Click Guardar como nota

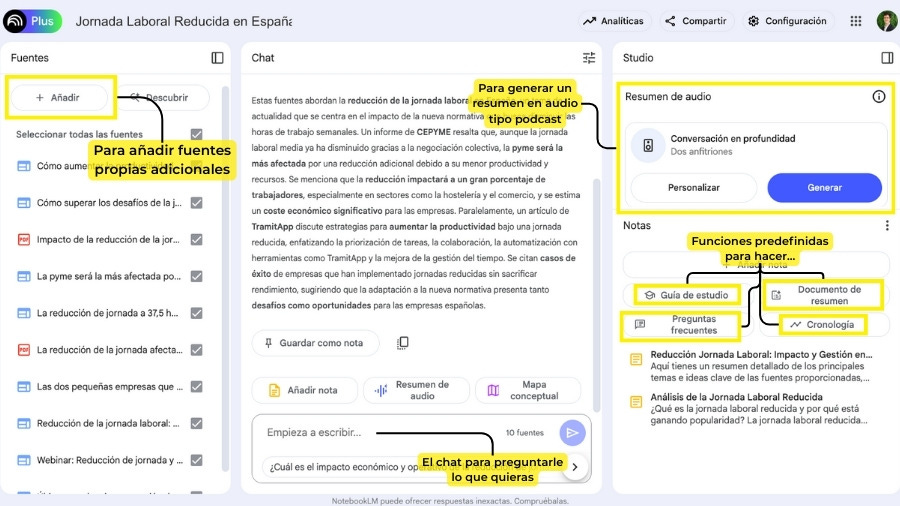315,343
